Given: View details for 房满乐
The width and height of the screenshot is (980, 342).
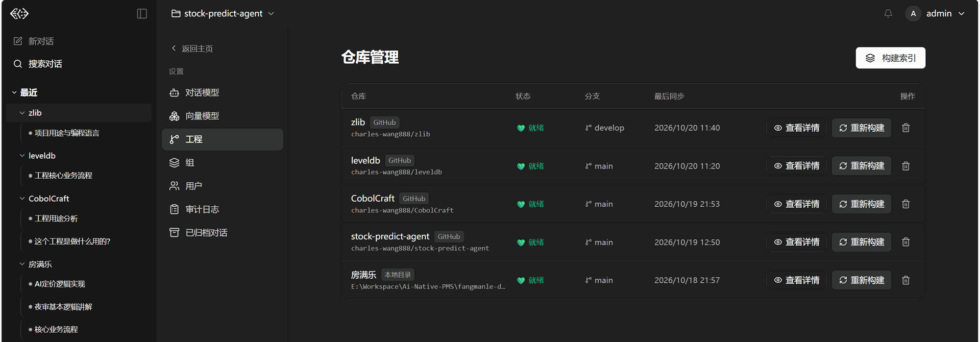Looking at the screenshot, I should (796, 280).
